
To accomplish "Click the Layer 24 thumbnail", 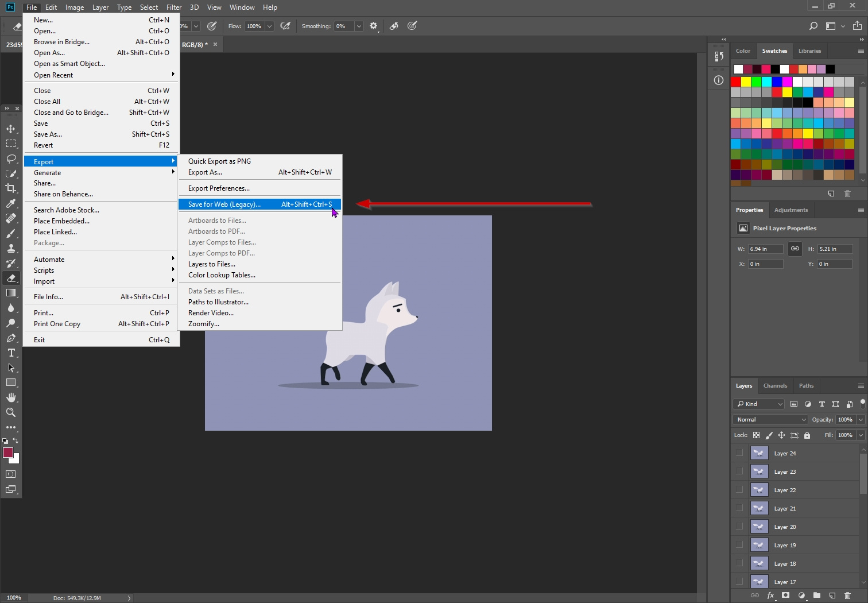I will [759, 453].
